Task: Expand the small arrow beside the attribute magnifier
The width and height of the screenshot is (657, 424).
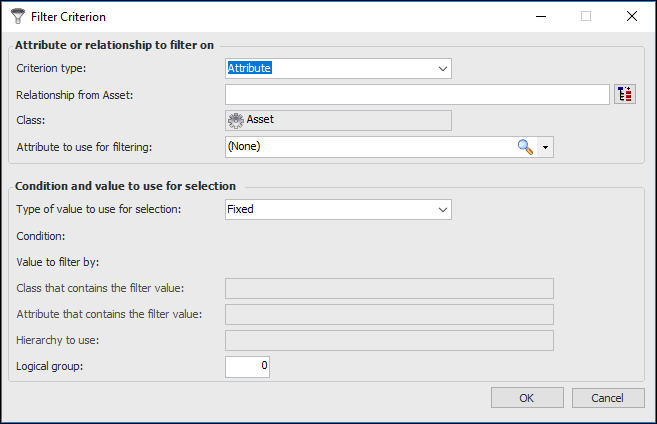Action: [x=545, y=148]
